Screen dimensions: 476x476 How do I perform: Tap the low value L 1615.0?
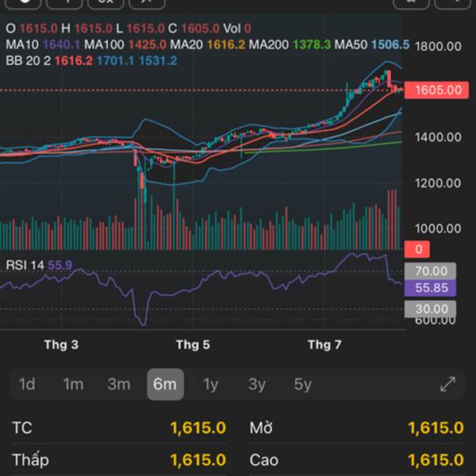pyautogui.click(x=140, y=29)
